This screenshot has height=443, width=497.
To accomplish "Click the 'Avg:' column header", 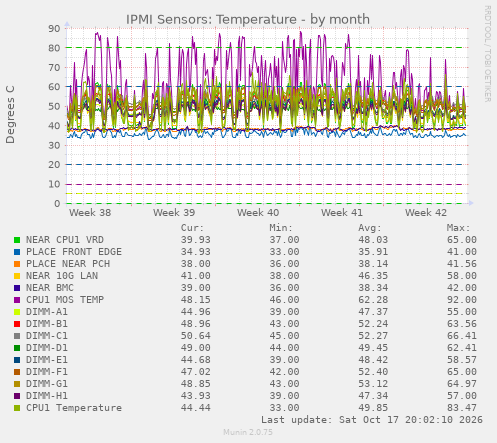I will [370, 228].
